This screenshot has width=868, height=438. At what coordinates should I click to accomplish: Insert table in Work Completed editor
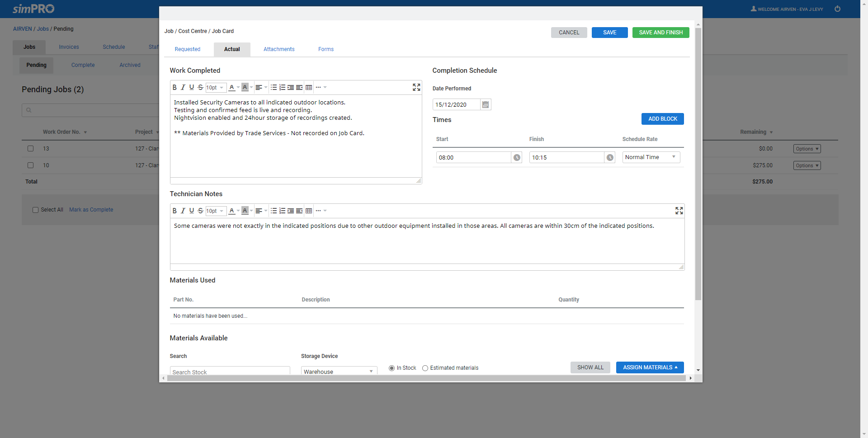pos(309,87)
